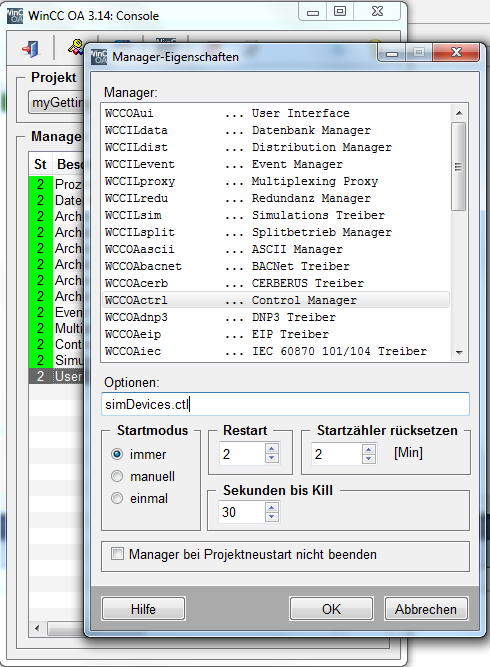
Task: Click the Optionen text field
Action: tap(286, 404)
